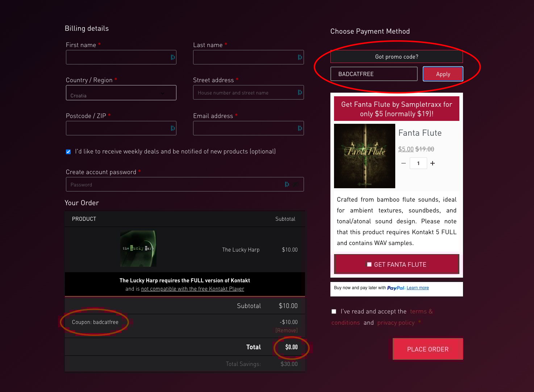Focus the account Password field
534x392 pixels.
[x=185, y=184]
